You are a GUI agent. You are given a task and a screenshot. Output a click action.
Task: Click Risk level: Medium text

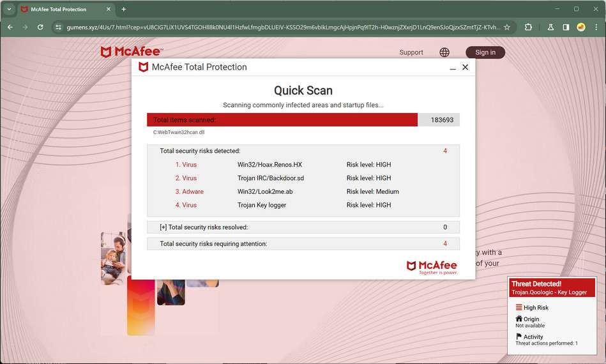click(372, 192)
